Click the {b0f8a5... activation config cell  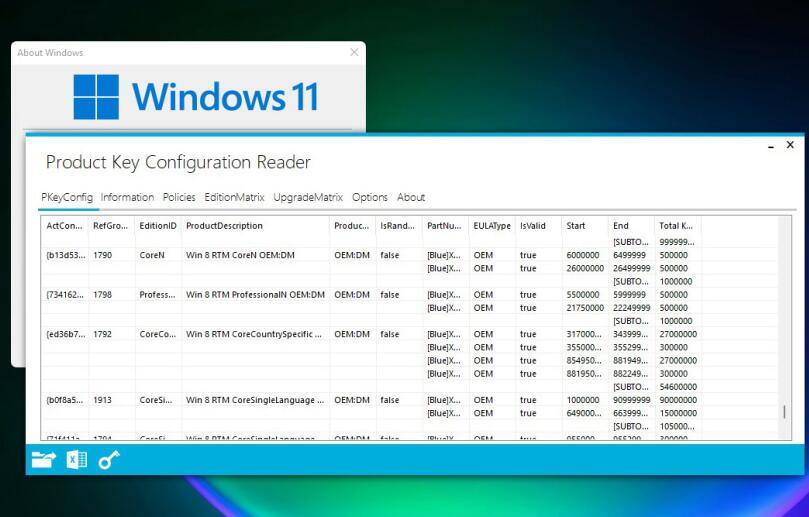pos(64,400)
